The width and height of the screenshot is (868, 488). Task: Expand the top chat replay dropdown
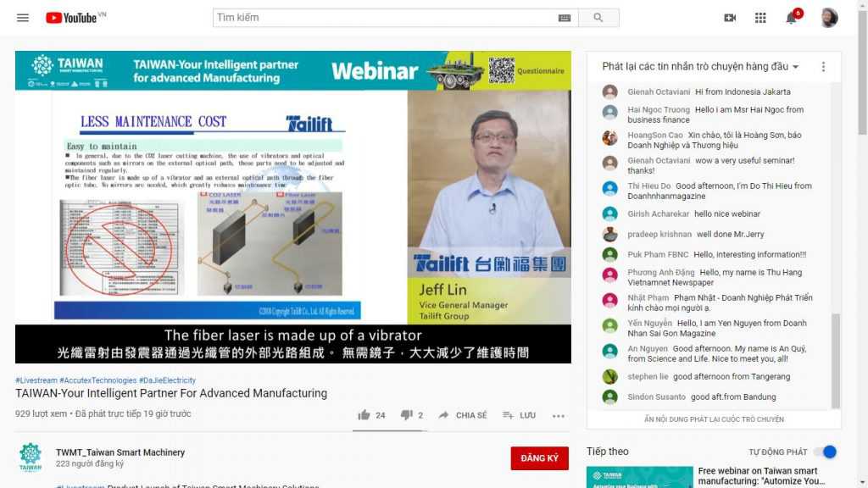(700, 67)
